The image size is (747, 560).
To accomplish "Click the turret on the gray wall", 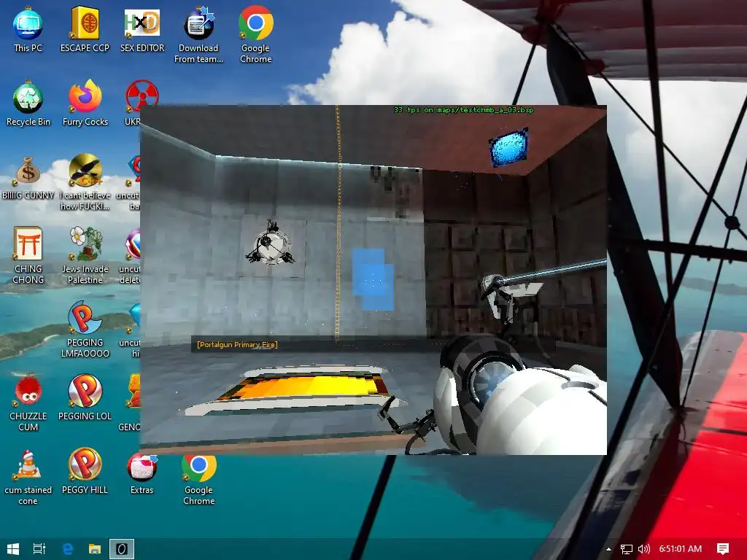I will point(270,244).
